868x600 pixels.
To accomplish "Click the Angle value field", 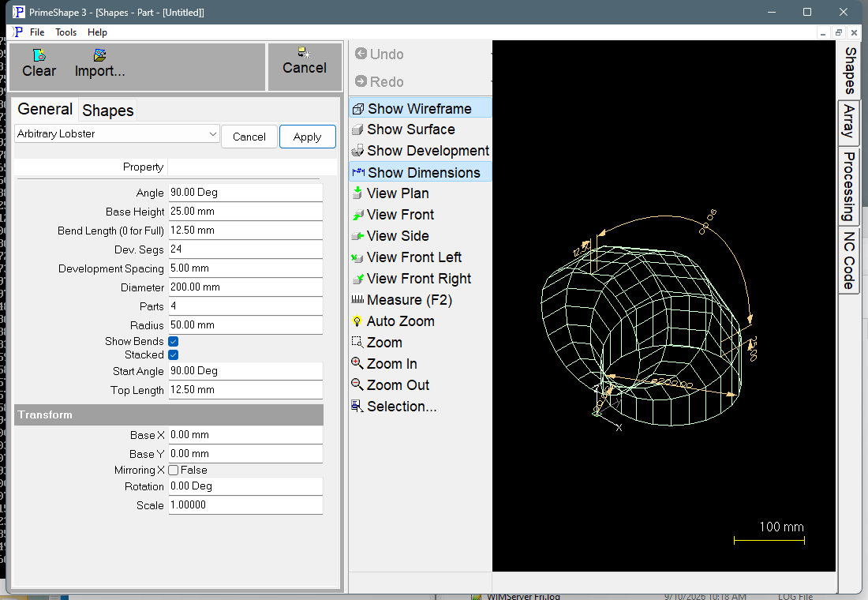I will (x=245, y=193).
